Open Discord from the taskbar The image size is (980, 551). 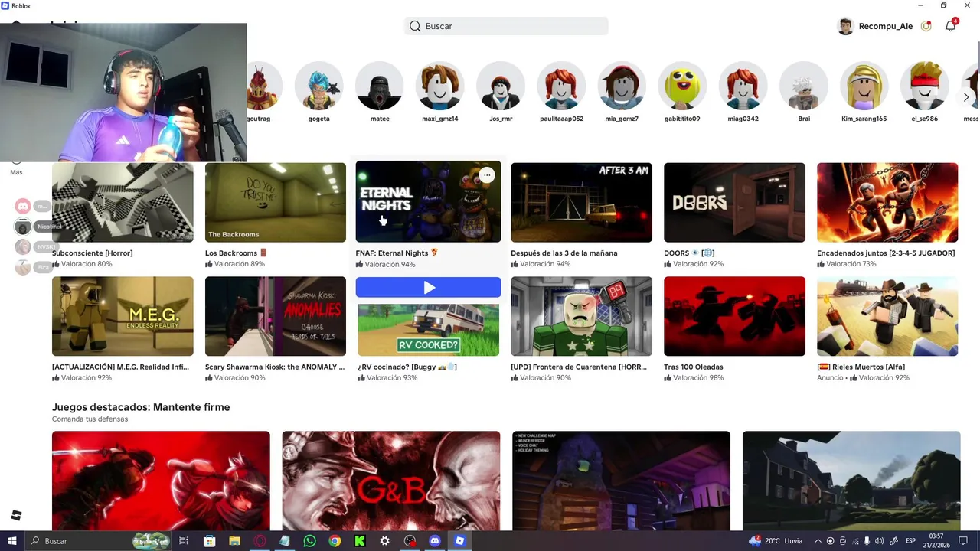(x=435, y=541)
